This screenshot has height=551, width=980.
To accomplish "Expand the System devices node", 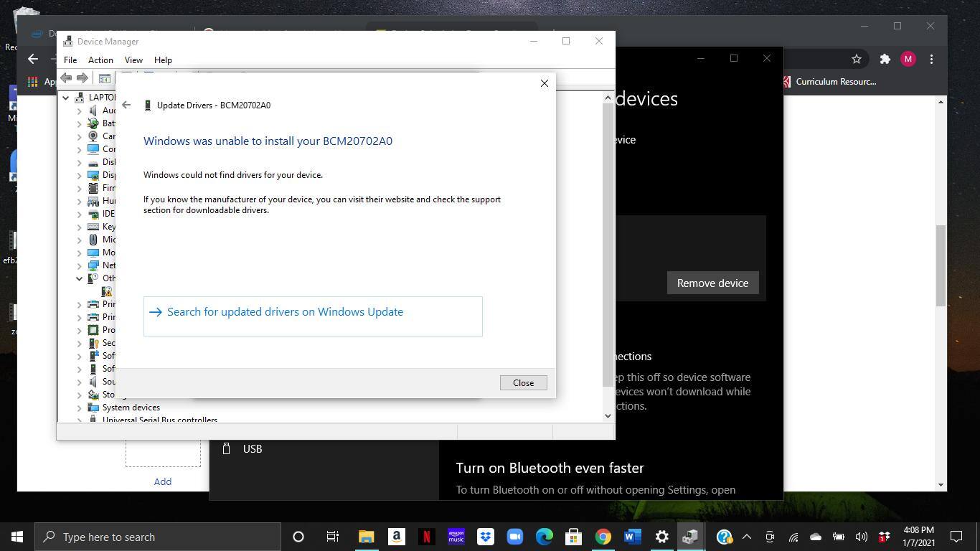I will [80, 408].
